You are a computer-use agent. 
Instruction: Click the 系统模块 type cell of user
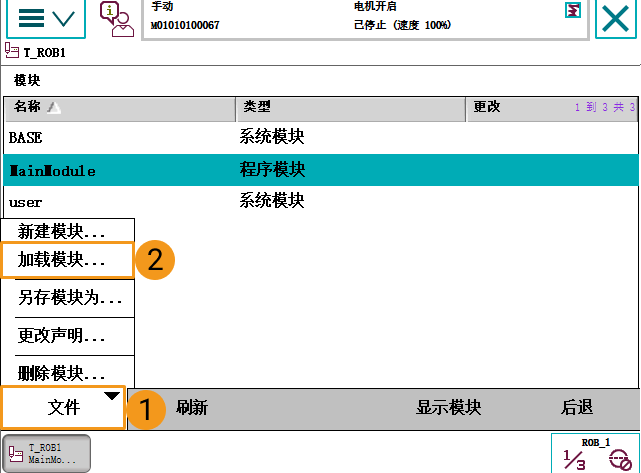272,201
